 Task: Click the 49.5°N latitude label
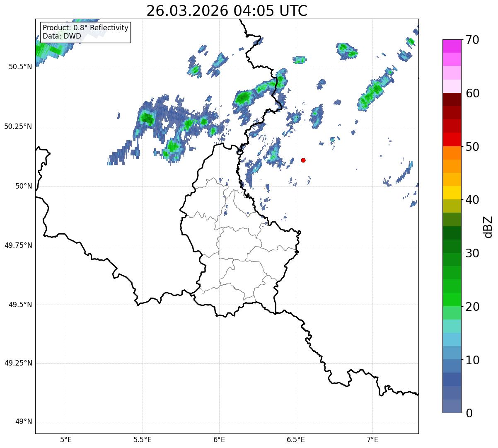click(20, 305)
